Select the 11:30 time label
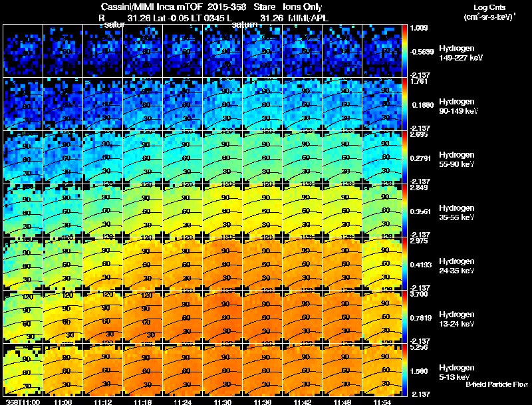532x405 pixels. pyautogui.click(x=223, y=402)
